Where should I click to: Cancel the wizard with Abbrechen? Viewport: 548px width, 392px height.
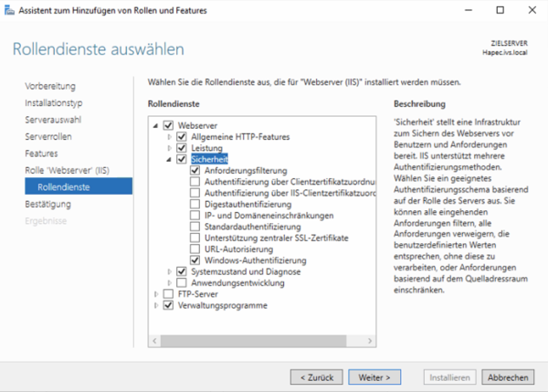[508, 377]
